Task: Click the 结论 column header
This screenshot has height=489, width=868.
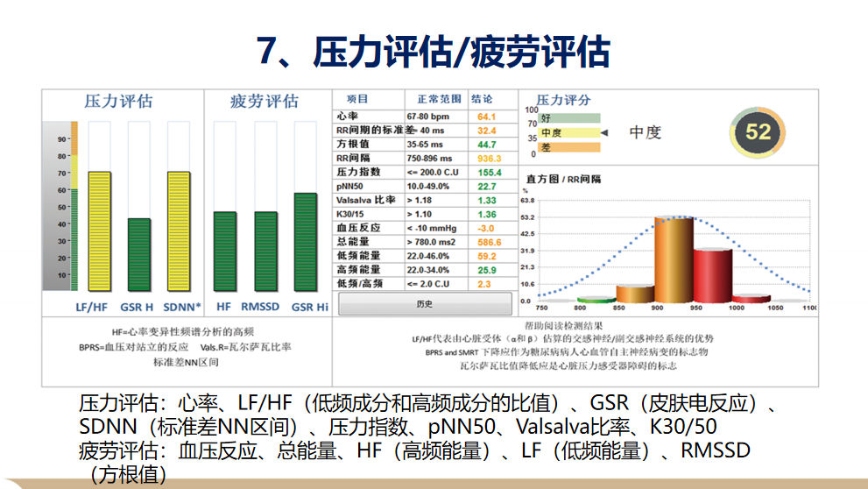Action: tap(483, 99)
